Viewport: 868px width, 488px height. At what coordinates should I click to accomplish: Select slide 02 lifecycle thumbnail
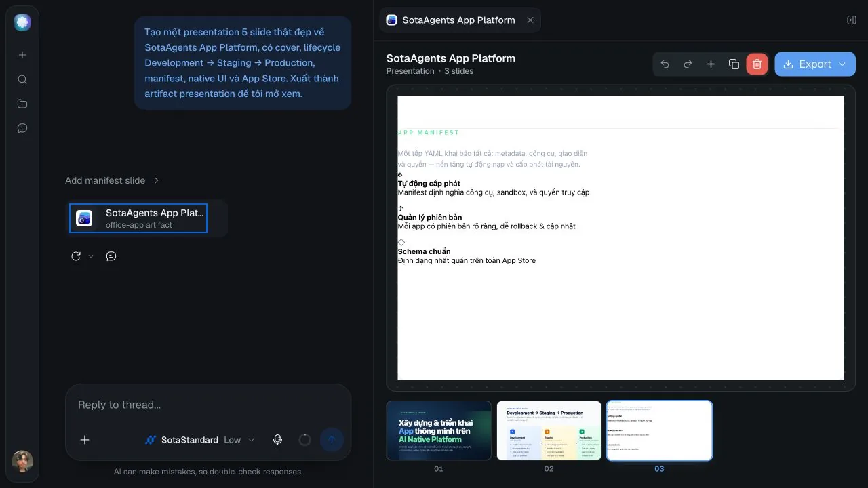549,430
